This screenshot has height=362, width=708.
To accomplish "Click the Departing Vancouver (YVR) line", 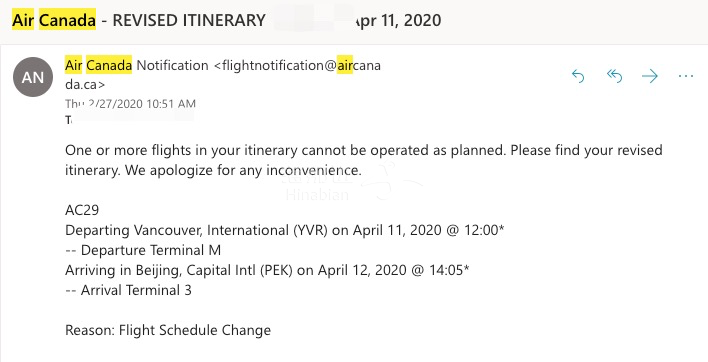I will pos(284,230).
